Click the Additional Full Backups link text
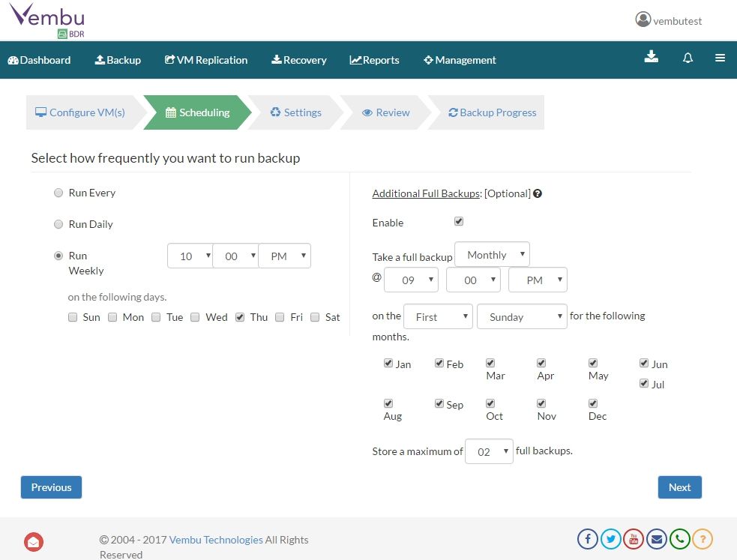 [x=426, y=193]
